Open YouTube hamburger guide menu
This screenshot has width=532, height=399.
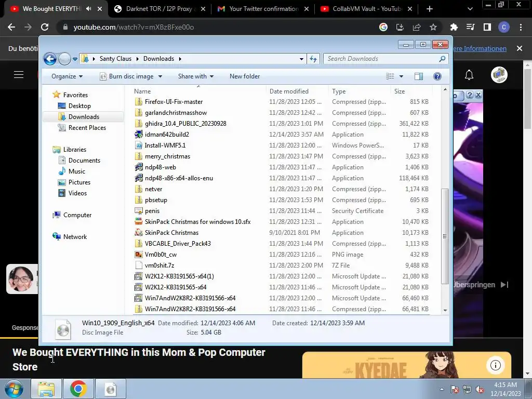tap(19, 75)
